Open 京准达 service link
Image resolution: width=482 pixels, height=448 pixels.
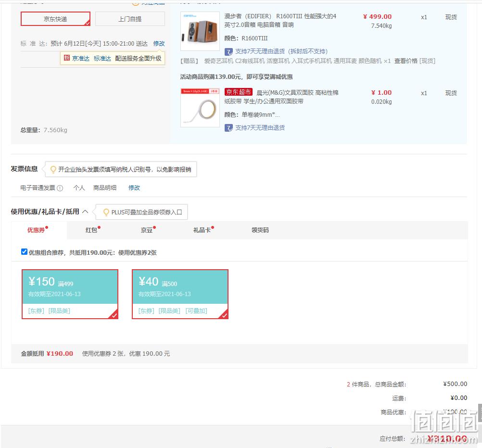click(x=81, y=58)
